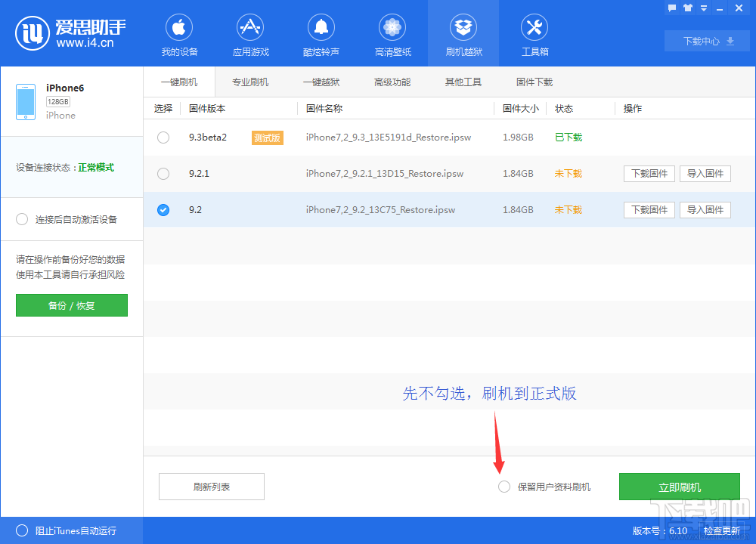Select the 刷机越狱 flashing/jailbreak section
Image resolution: width=756 pixels, height=544 pixels.
pos(463,34)
